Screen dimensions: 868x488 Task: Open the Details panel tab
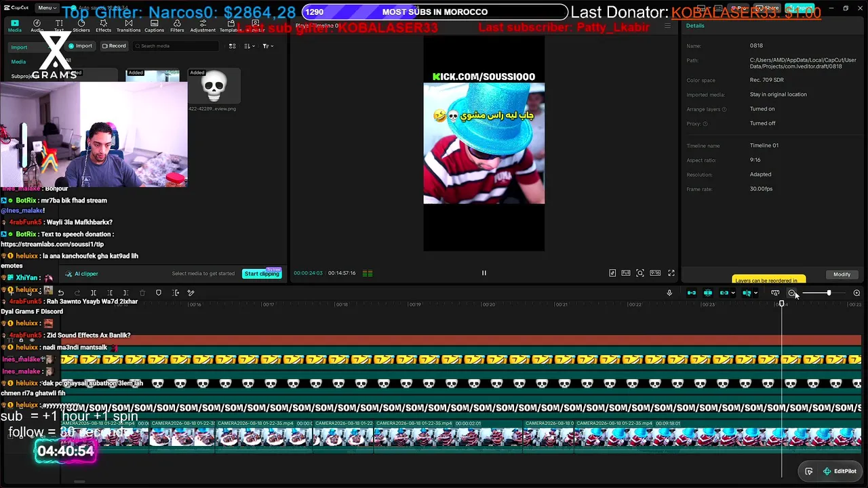pyautogui.click(x=695, y=26)
